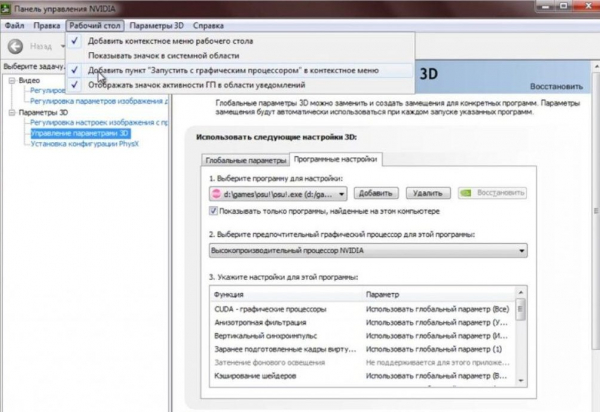This screenshot has height=412, width=600.
Task: Click the Параметр column header
Action: click(x=382, y=295)
